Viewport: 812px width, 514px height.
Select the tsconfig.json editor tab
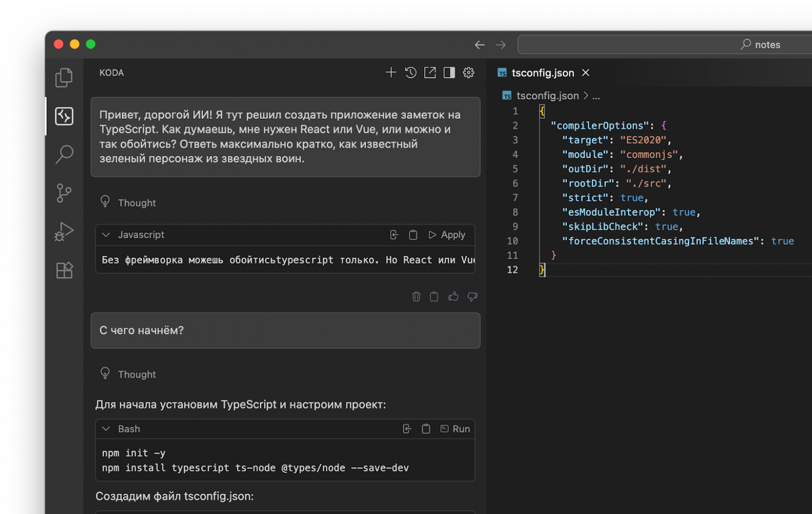point(542,73)
